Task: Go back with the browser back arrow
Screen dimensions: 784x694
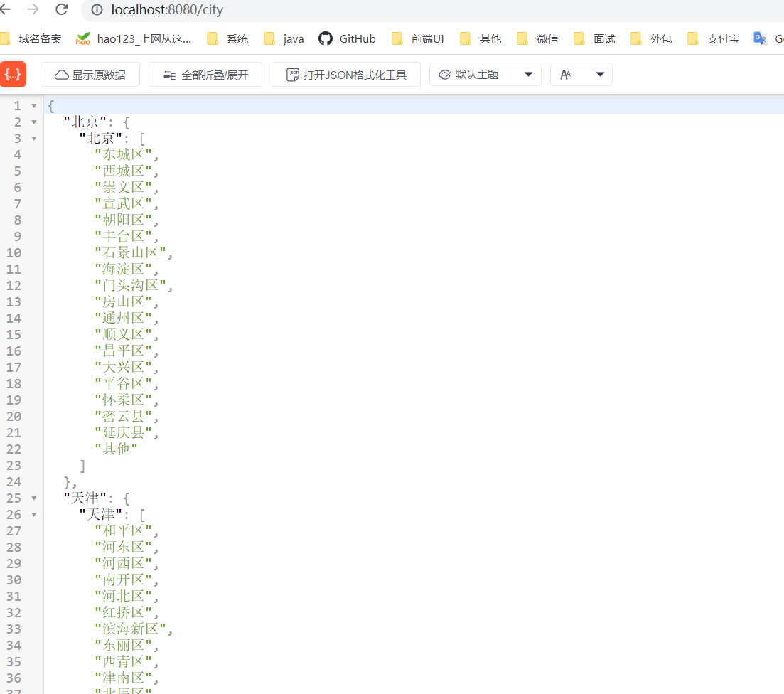Action: pos(6,9)
